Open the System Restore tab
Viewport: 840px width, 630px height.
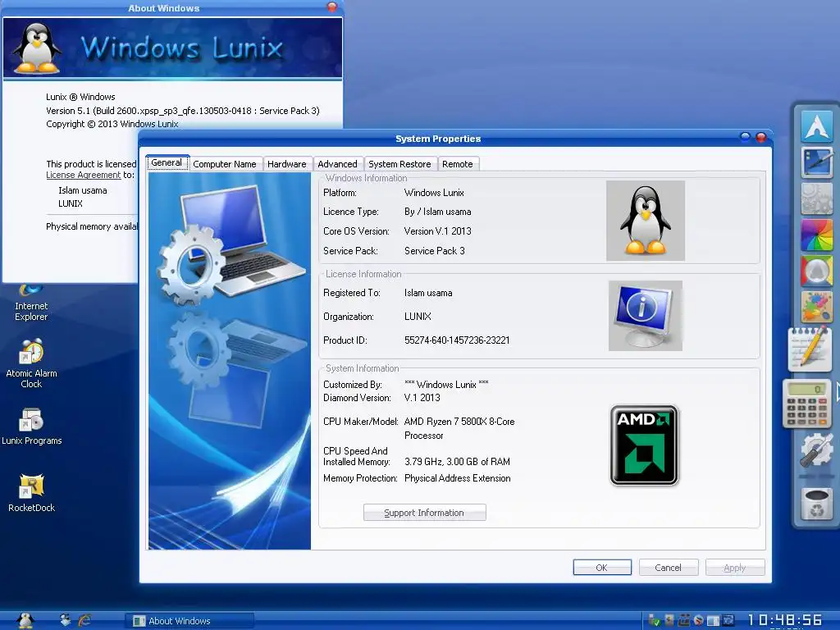pyautogui.click(x=399, y=164)
